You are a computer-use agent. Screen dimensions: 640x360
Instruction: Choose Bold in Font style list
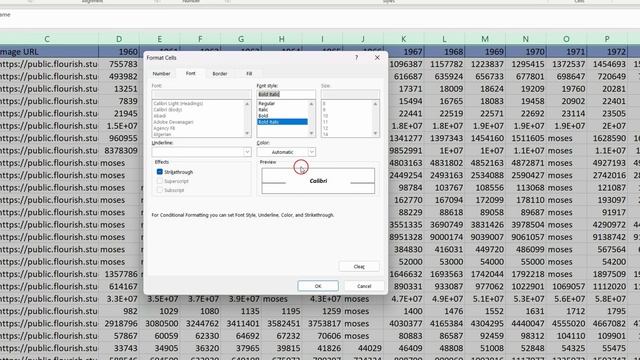click(282, 116)
